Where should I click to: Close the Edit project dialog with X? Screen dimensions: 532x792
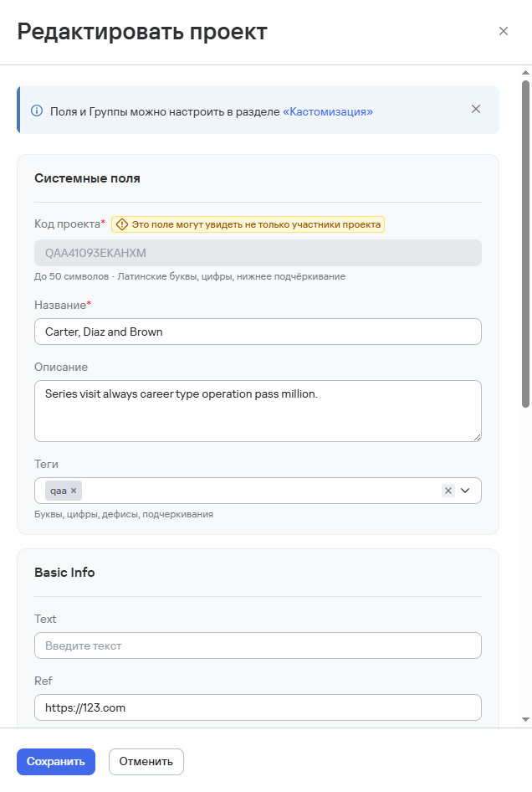pos(504,32)
